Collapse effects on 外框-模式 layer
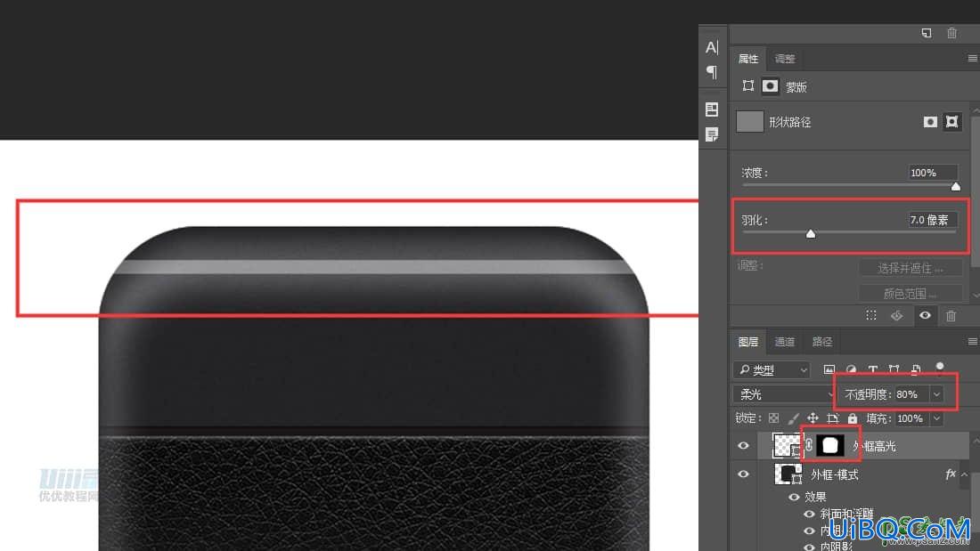The width and height of the screenshot is (980, 551). tap(964, 474)
